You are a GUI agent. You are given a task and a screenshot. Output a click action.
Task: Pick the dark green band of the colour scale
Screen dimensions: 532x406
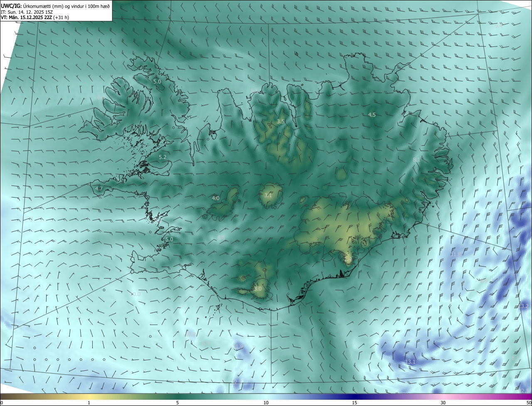tap(177, 397)
